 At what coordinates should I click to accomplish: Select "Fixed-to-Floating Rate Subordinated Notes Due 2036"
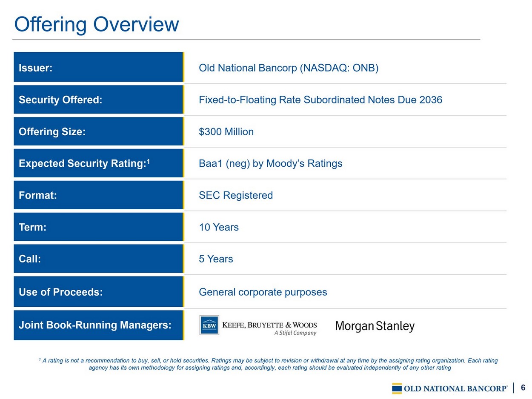[x=320, y=100]
